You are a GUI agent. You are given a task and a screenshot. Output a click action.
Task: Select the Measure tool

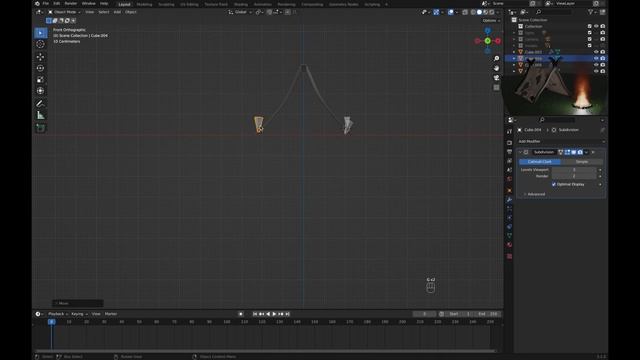pyautogui.click(x=40, y=116)
